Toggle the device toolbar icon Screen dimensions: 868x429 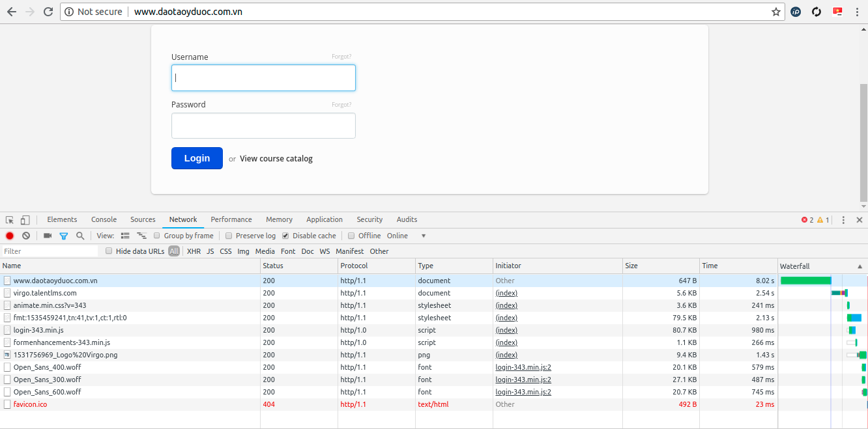pyautogui.click(x=25, y=220)
